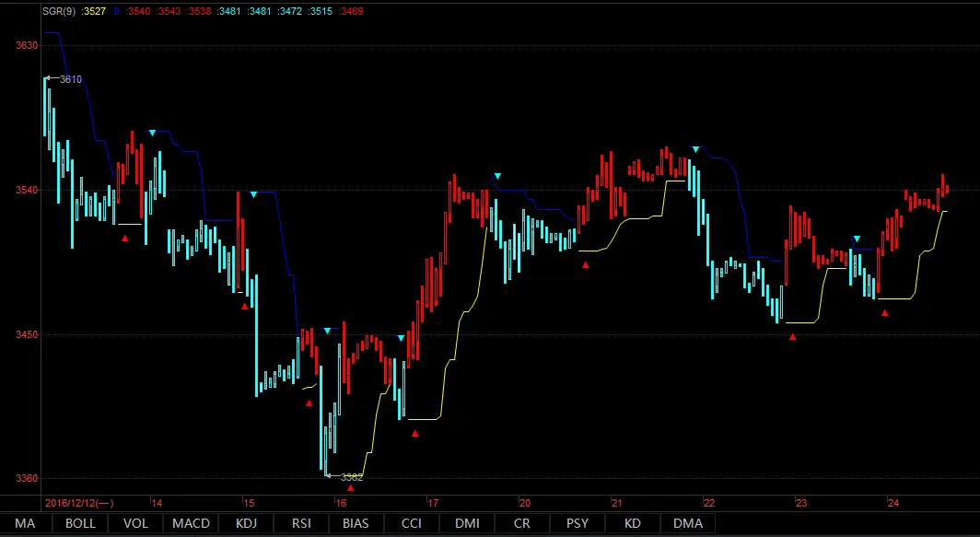Click the cyan 3515 value in header
The height and width of the screenshot is (537, 980).
[320, 11]
